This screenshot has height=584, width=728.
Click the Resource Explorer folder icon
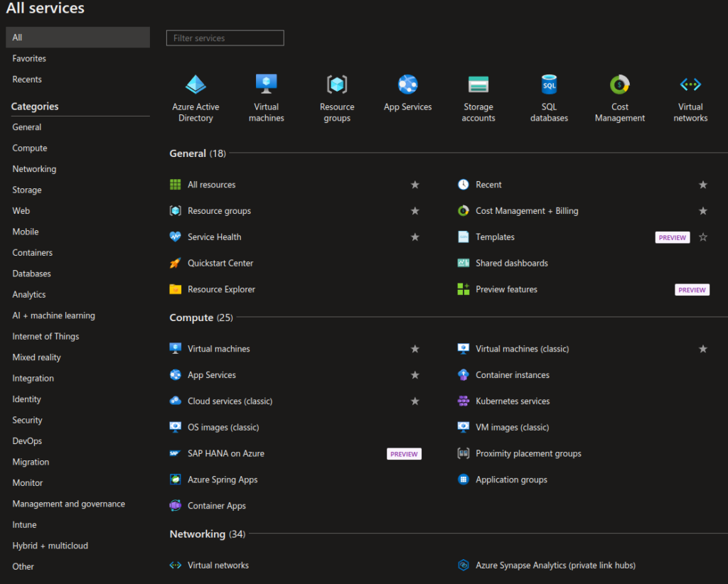tap(176, 289)
